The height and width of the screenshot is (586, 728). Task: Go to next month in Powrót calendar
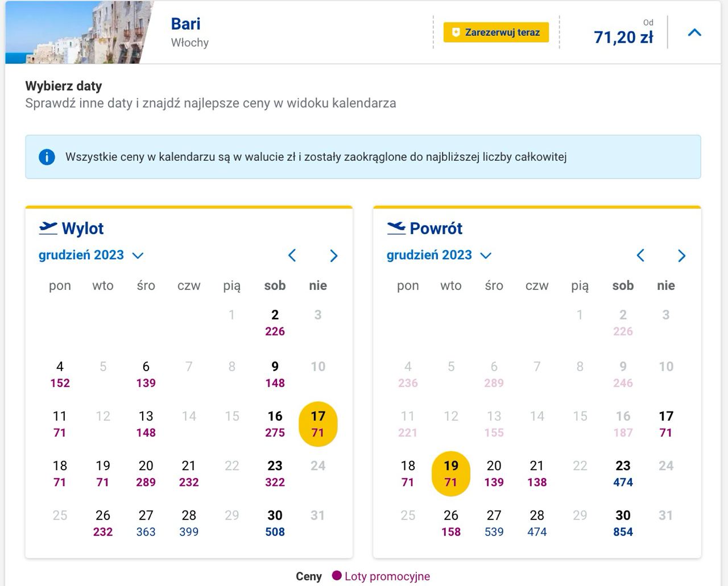682,256
